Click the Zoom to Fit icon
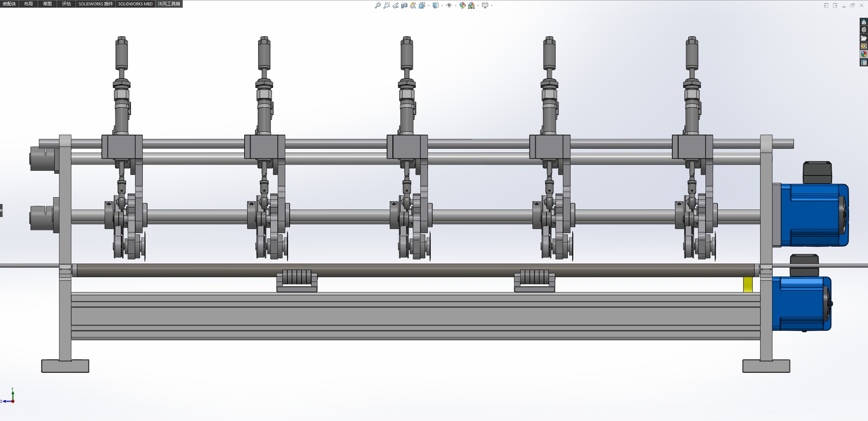The width and height of the screenshot is (868, 421). click(x=378, y=5)
